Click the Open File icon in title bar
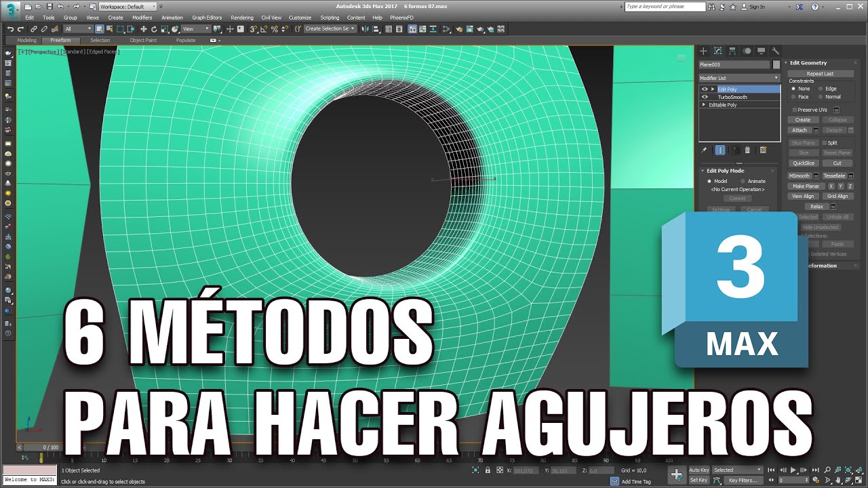Viewport: 868px width, 488px height. 39,7
